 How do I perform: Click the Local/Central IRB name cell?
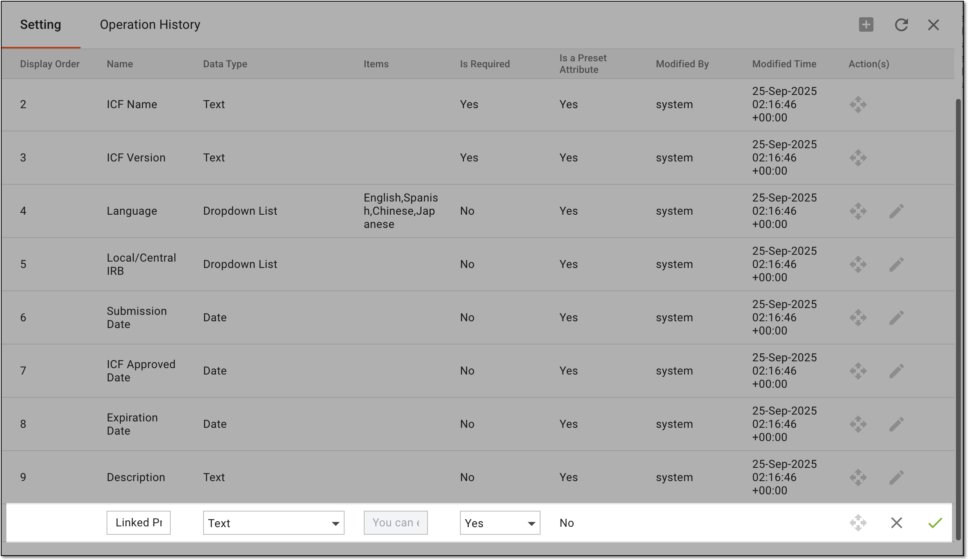(141, 264)
